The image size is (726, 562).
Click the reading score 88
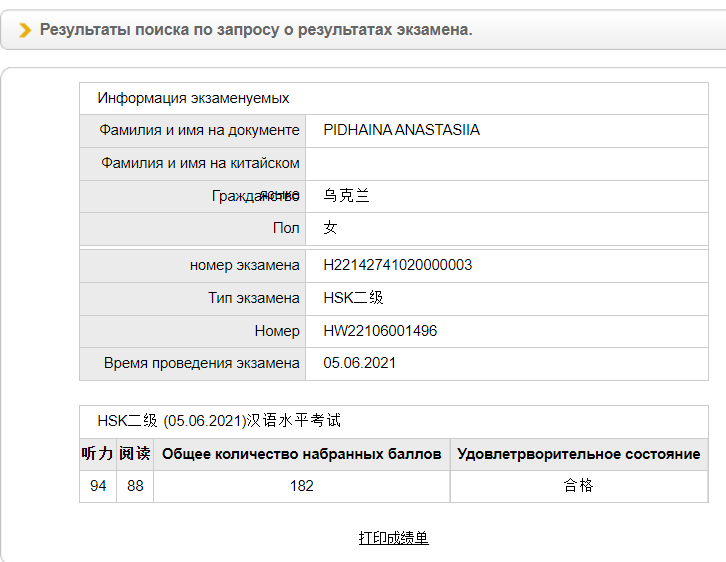(x=135, y=486)
